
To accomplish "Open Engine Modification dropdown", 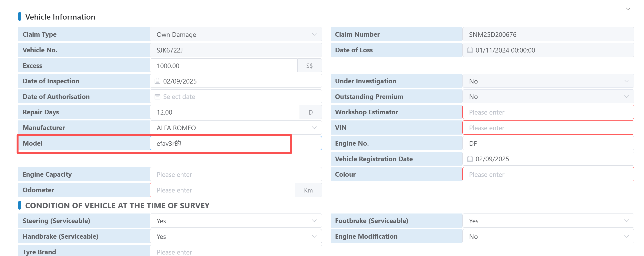I will point(626,236).
